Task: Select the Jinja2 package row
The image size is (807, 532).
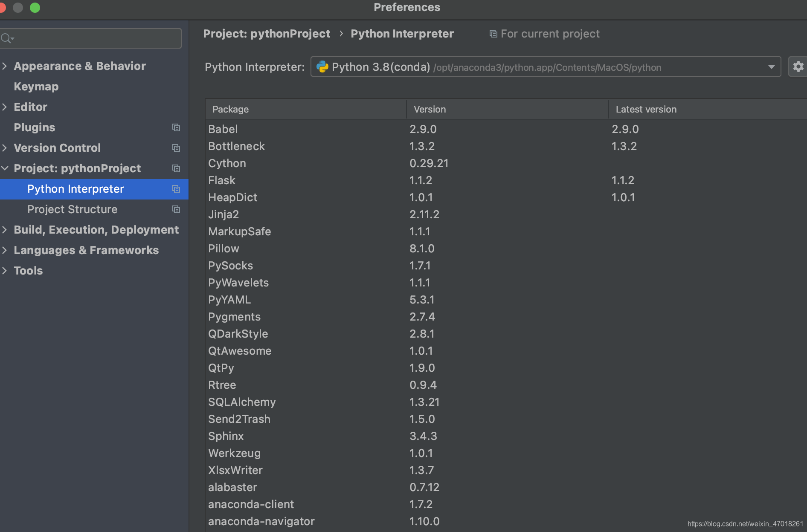Action: coord(506,214)
